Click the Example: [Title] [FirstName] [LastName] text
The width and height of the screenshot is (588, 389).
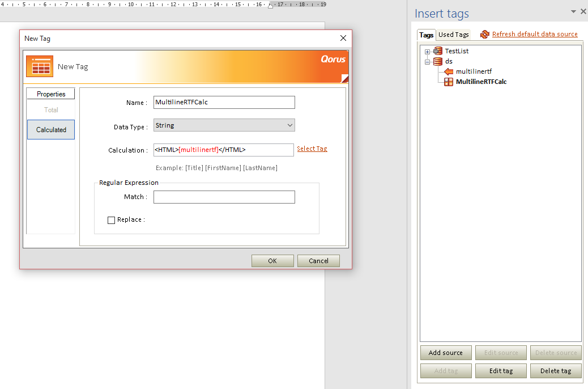pos(216,168)
